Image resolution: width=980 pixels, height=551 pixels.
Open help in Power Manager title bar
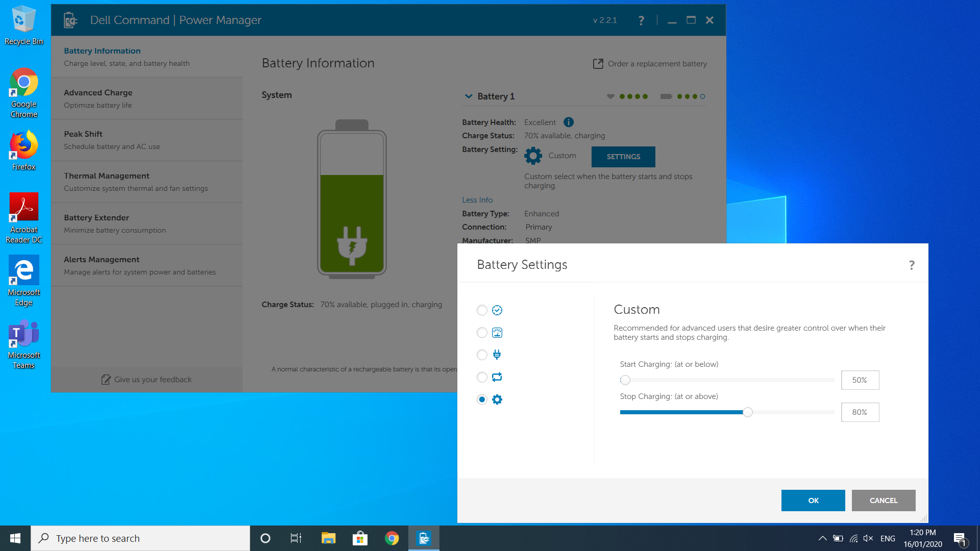pyautogui.click(x=641, y=20)
